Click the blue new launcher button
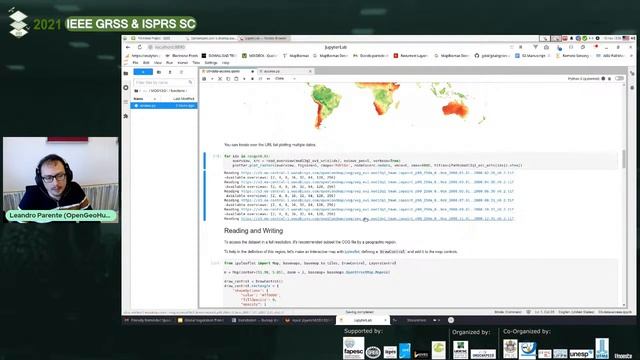The image size is (640, 360). tap(143, 72)
